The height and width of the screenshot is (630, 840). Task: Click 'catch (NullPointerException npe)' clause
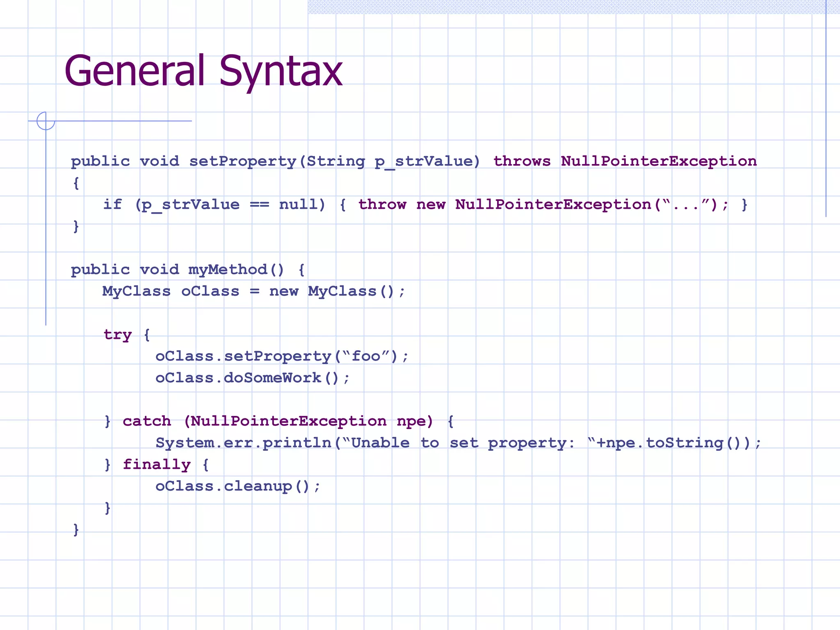[278, 422]
